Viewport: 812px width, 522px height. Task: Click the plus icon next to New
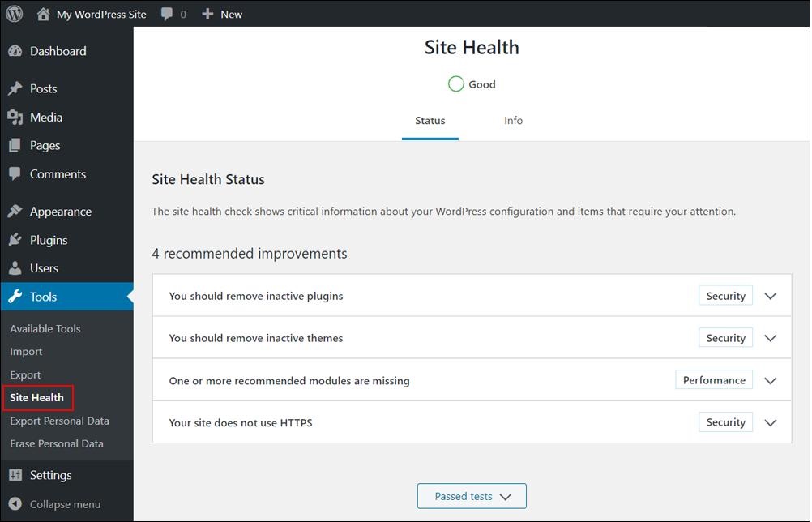pyautogui.click(x=207, y=14)
